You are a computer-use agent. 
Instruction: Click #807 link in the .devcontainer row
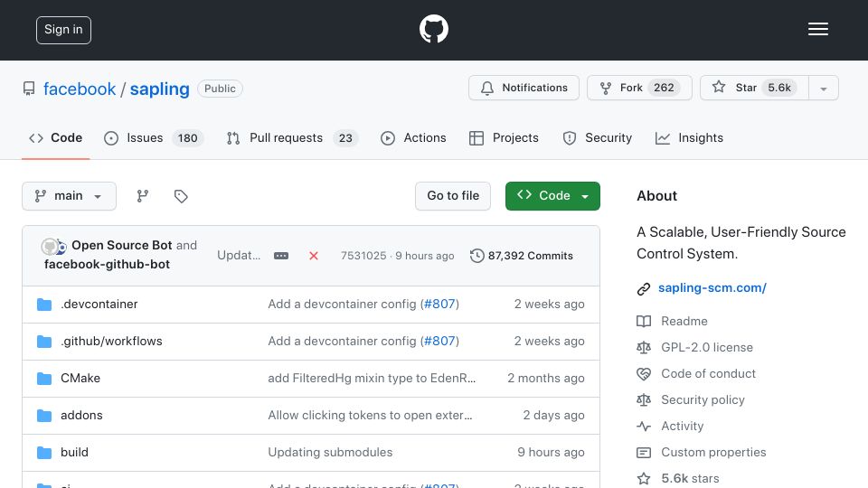pos(439,304)
